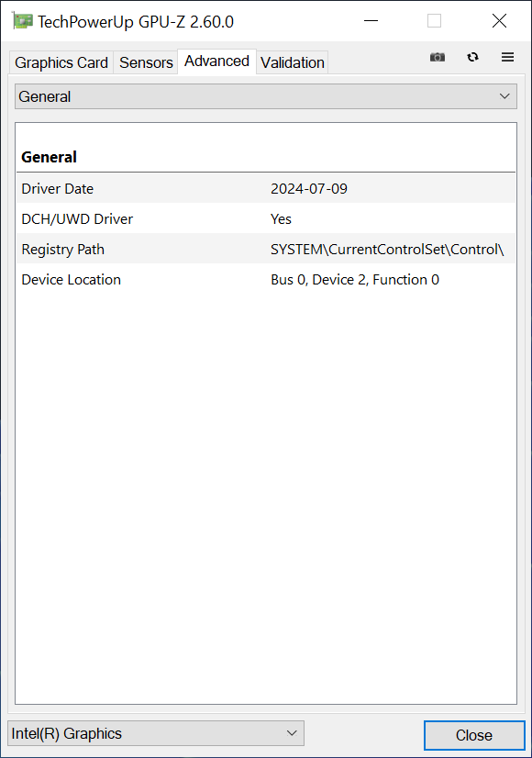This screenshot has height=758, width=532.
Task: Click the GPU-Z app icon in title bar
Action: pos(22,21)
